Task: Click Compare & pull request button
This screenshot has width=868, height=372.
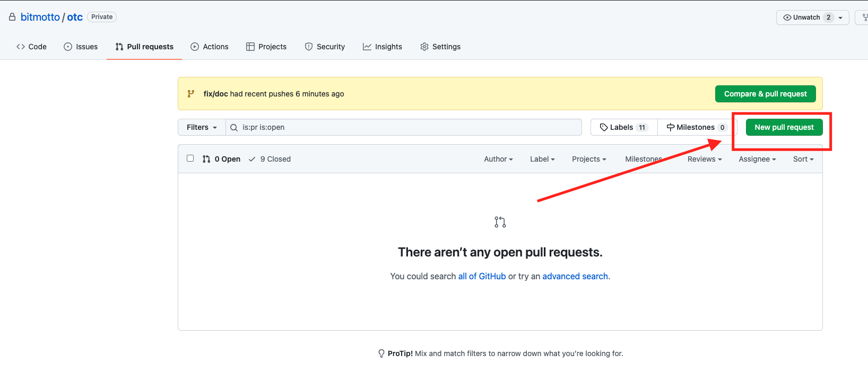Action: [766, 94]
